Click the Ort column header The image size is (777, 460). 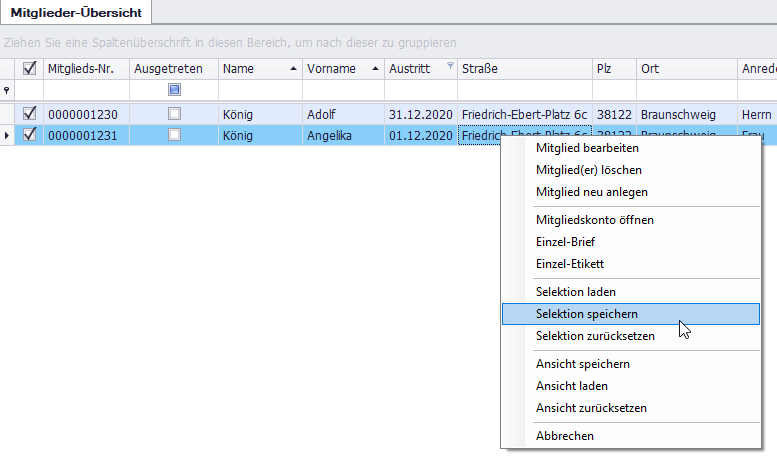(x=684, y=68)
